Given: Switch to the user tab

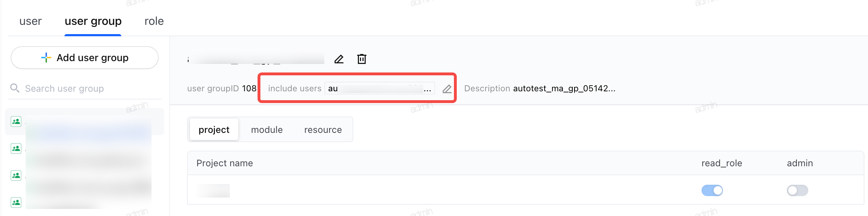Looking at the screenshot, I should pyautogui.click(x=31, y=21).
